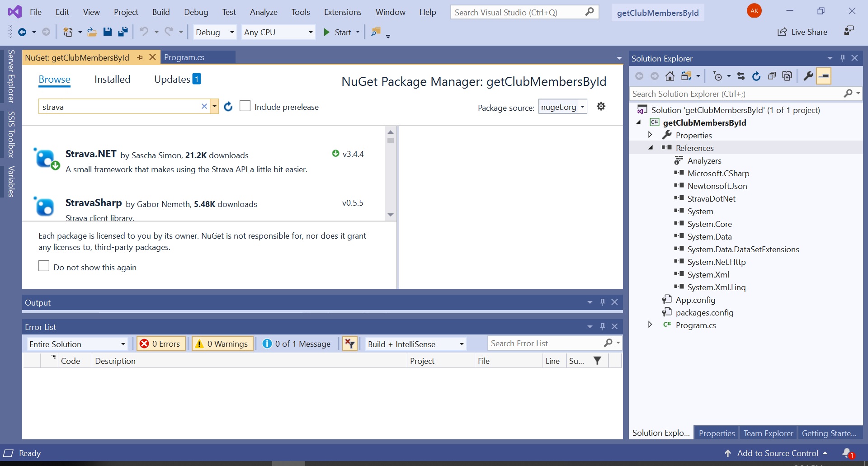Open the Team Explorer tab
The height and width of the screenshot is (466, 868).
(x=768, y=433)
